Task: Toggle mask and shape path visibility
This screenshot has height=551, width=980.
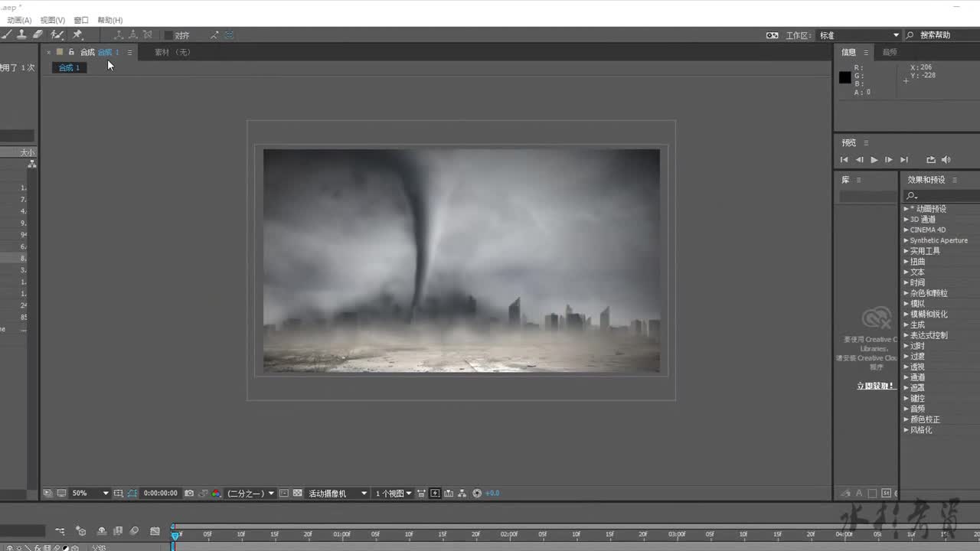Action: tap(132, 494)
